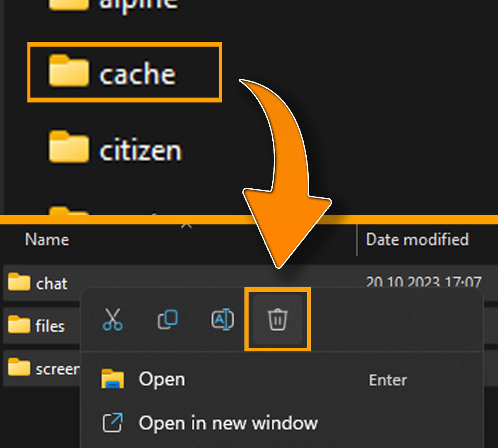
Task: Click the Cut scissors icon
Action: pyautogui.click(x=113, y=319)
